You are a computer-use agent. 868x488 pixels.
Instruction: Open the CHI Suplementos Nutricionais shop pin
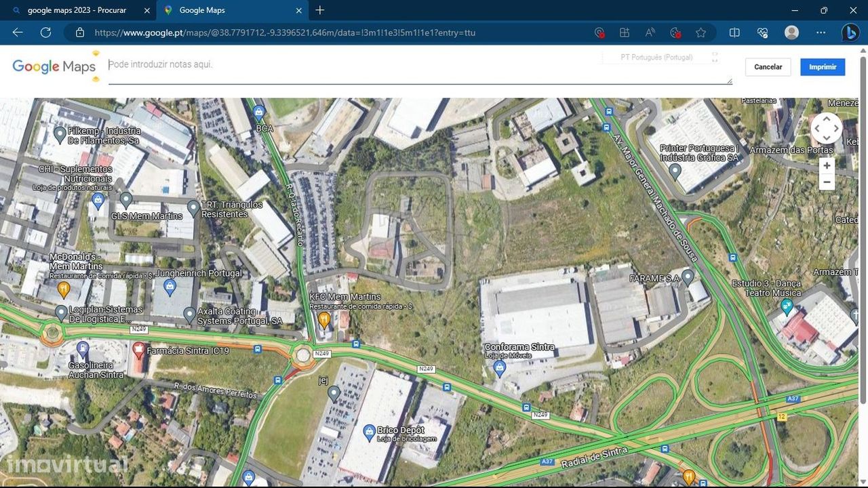coord(98,200)
